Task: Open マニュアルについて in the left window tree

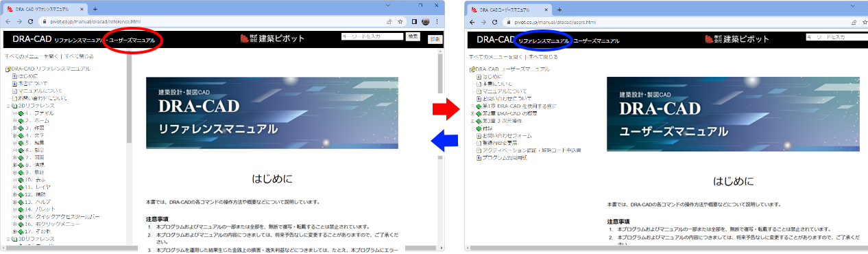Action: coord(40,91)
